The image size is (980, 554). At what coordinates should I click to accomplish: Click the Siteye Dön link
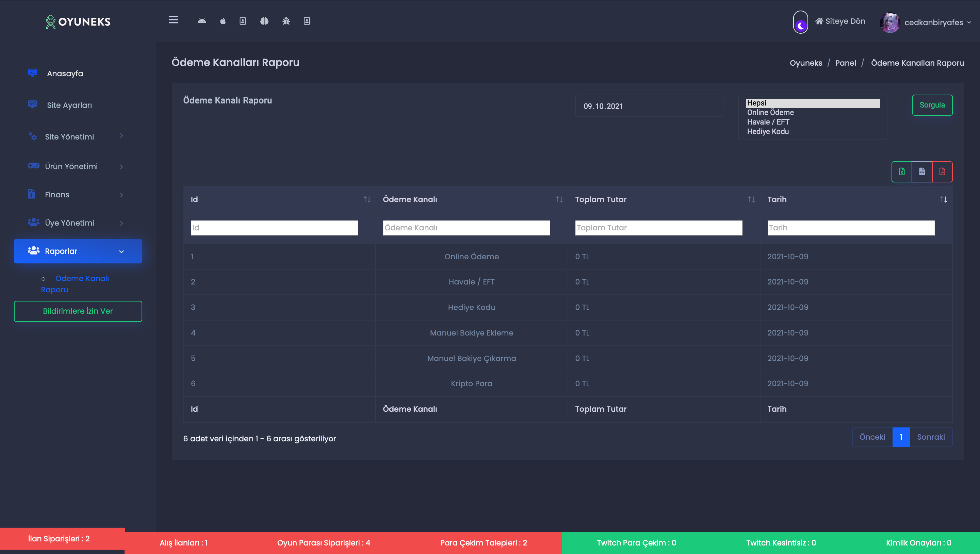point(840,21)
